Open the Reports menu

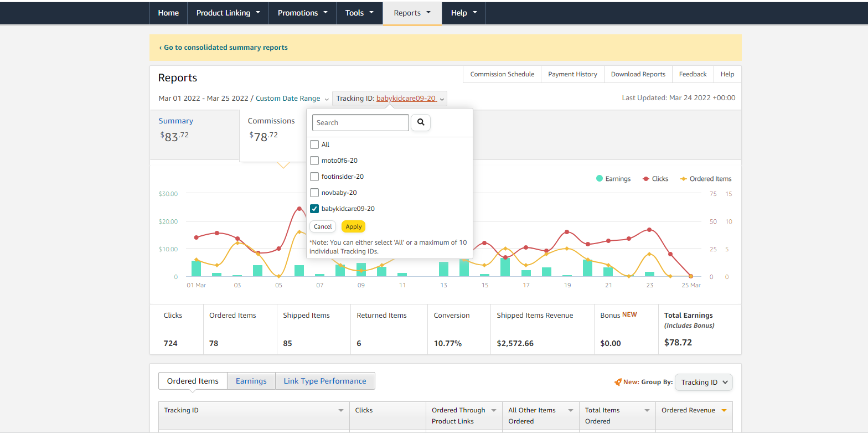[412, 13]
